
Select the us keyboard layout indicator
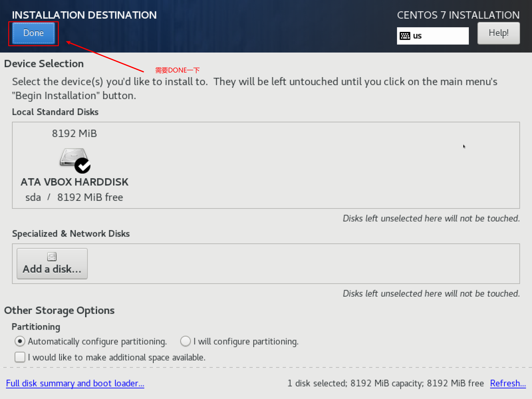point(432,36)
